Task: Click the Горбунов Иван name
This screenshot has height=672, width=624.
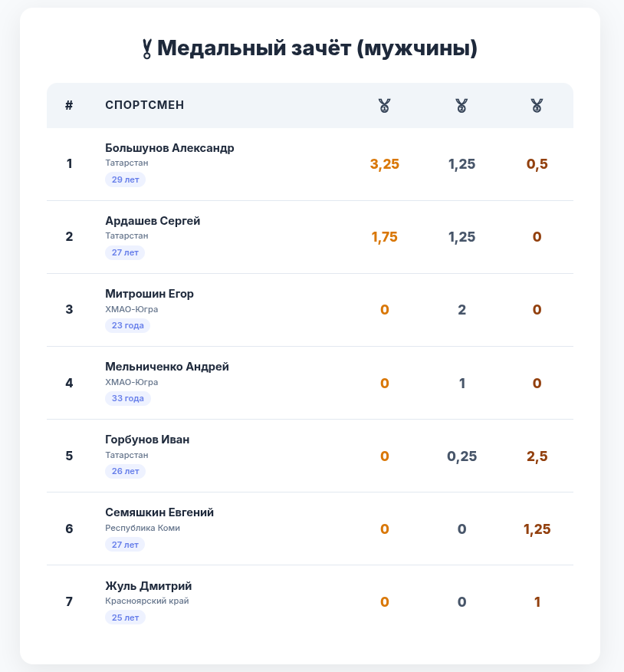Action: 147,440
